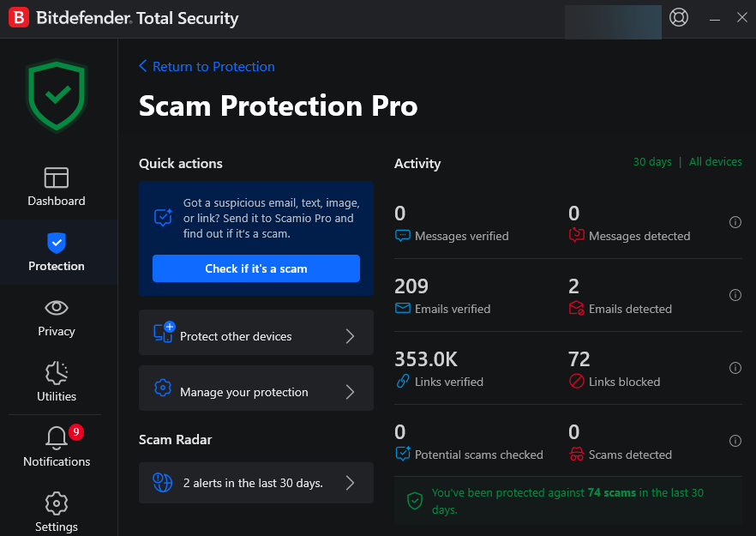Expand the Protect other devices chevron
This screenshot has height=536, width=756.
tap(350, 336)
